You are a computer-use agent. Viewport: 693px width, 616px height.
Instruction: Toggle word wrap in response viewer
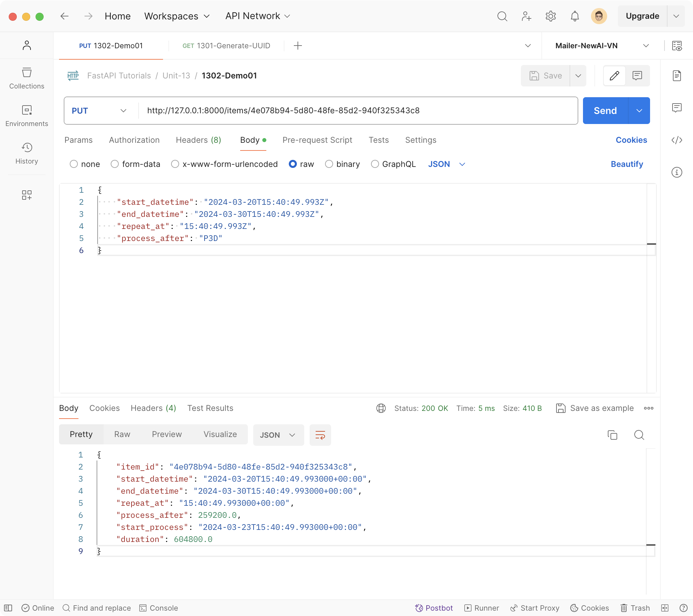[x=320, y=435]
